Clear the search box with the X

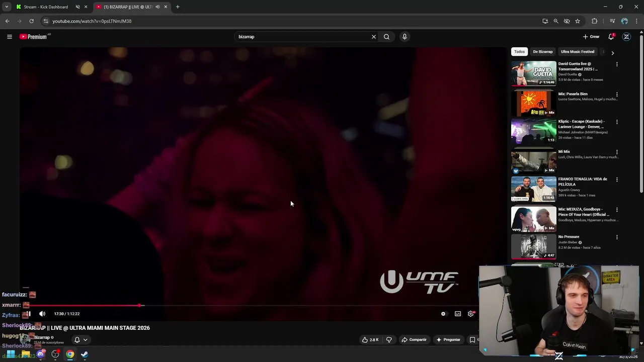[x=374, y=37]
